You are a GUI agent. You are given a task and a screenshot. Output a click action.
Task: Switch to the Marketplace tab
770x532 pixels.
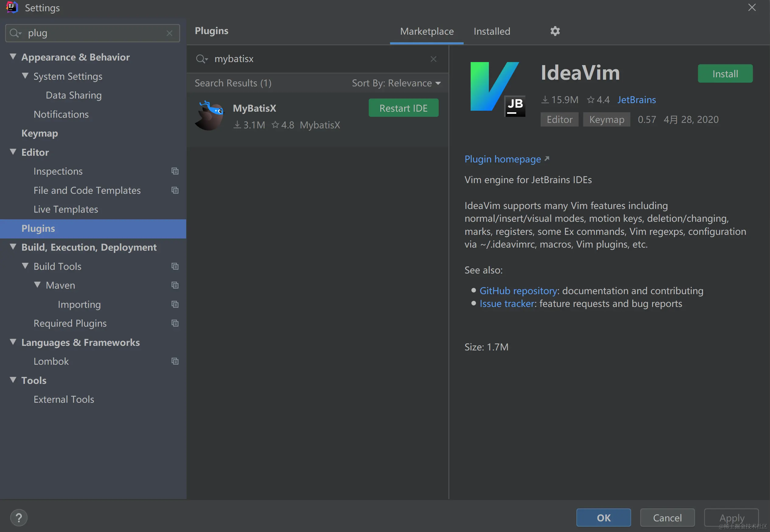coord(427,31)
